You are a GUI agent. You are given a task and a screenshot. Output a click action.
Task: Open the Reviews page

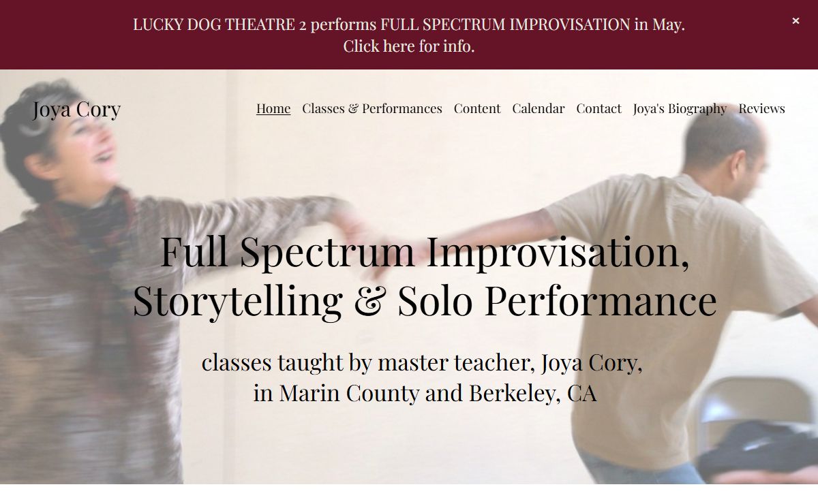click(x=761, y=108)
